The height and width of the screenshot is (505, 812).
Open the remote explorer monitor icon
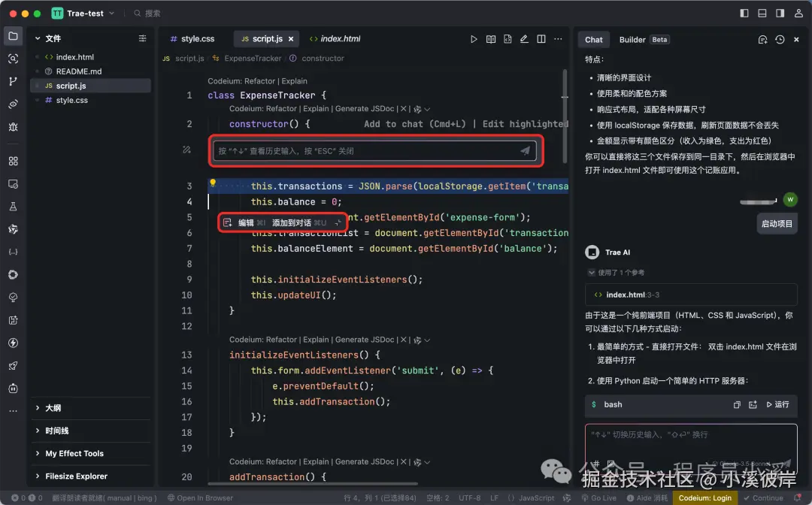[x=13, y=183]
